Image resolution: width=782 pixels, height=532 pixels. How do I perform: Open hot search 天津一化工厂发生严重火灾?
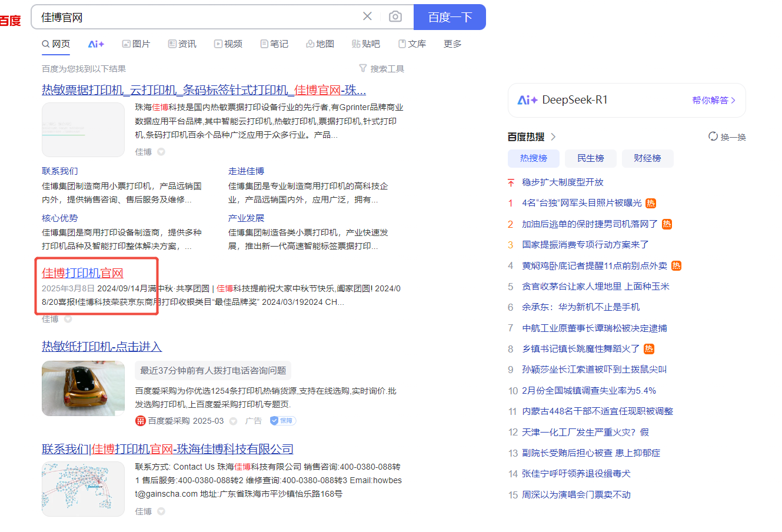coord(585,432)
